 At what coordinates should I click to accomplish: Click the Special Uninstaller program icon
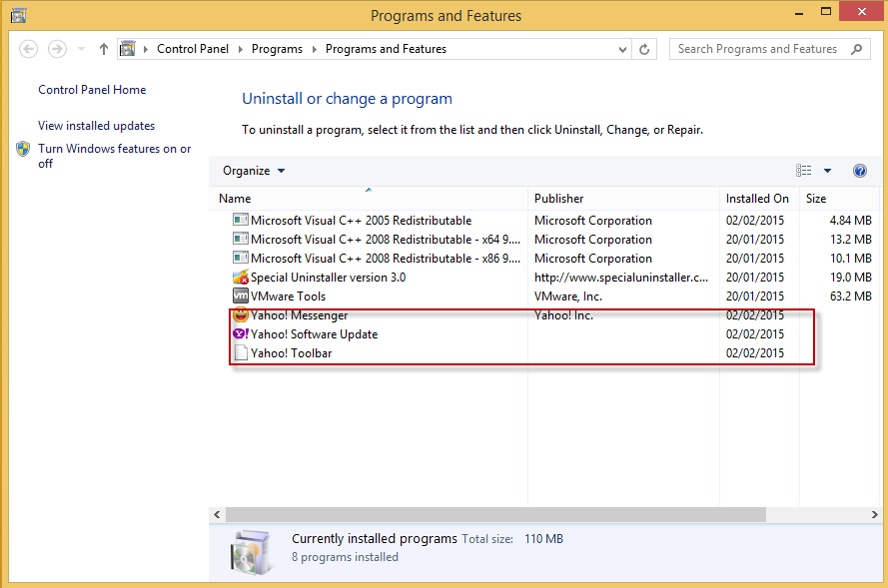241,277
